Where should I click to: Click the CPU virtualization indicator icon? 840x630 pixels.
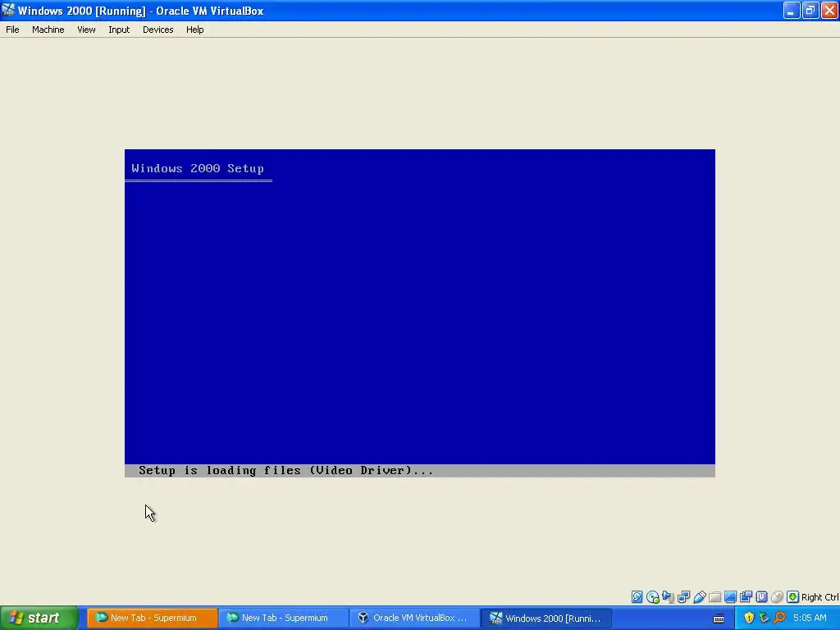pos(761,597)
